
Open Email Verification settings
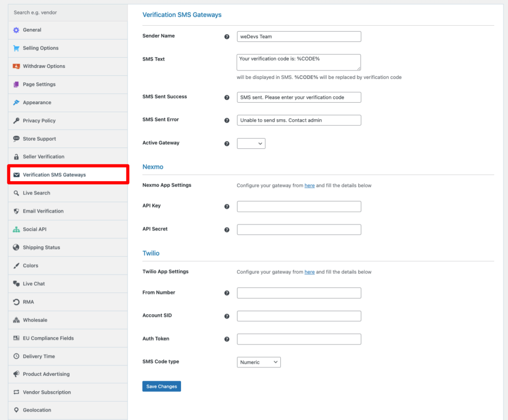click(x=67, y=211)
